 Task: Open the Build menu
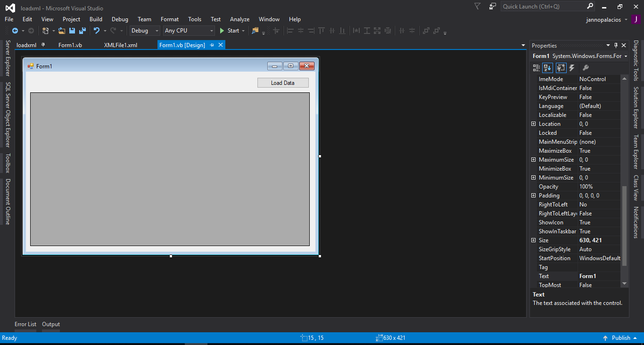(96, 19)
